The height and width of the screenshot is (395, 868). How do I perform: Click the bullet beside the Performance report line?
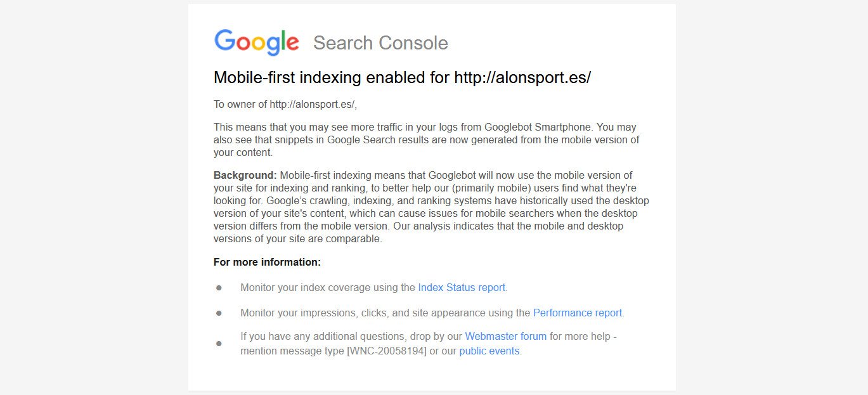click(219, 313)
